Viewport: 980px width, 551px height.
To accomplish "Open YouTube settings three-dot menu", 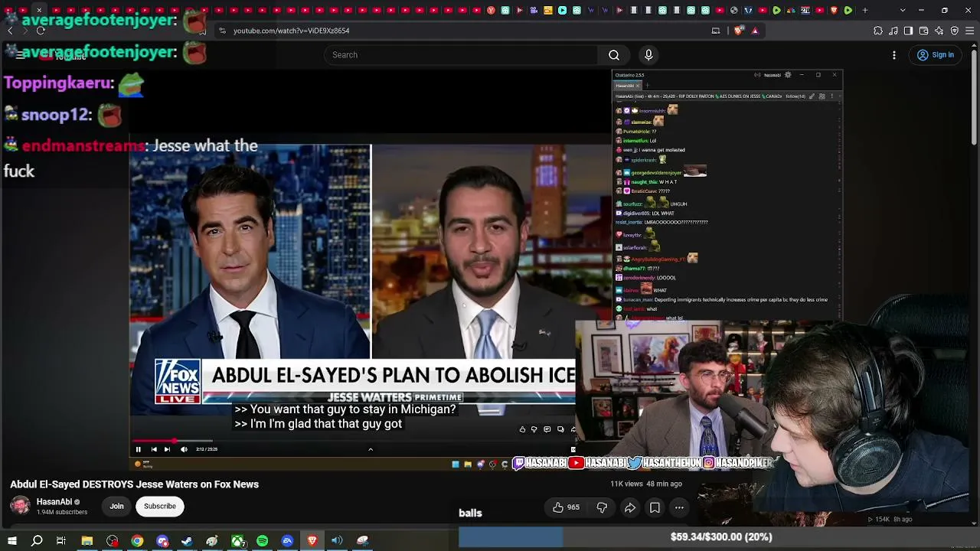I will click(x=894, y=55).
